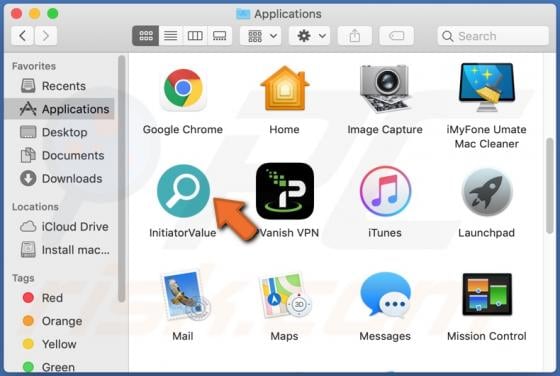Select the Launchpad rocket icon
The height and width of the screenshot is (376, 560).
pos(487,192)
